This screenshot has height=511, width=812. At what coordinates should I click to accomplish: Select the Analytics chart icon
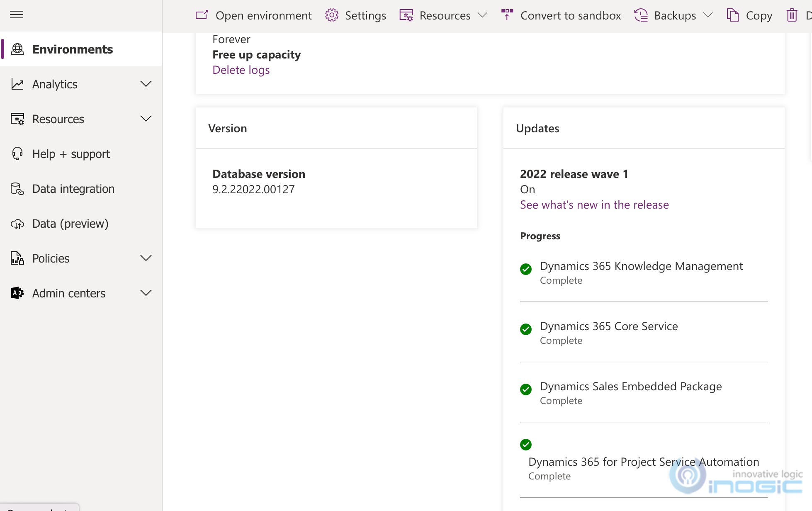pyautogui.click(x=17, y=84)
